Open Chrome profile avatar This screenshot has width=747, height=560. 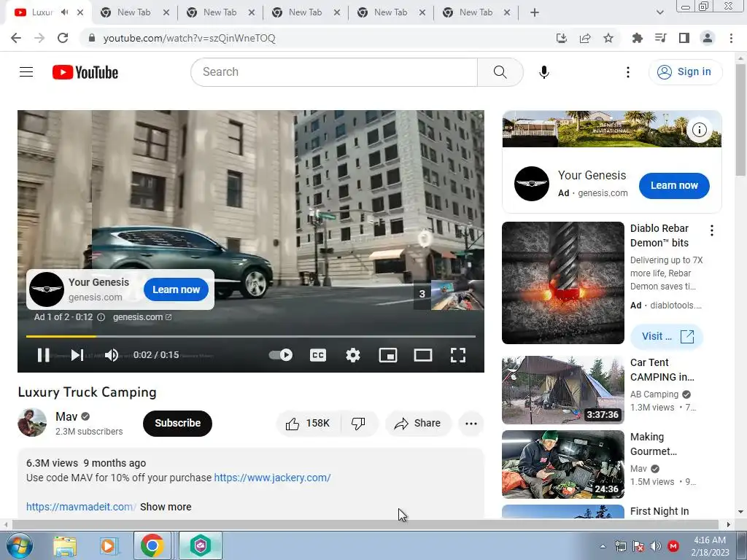(708, 38)
